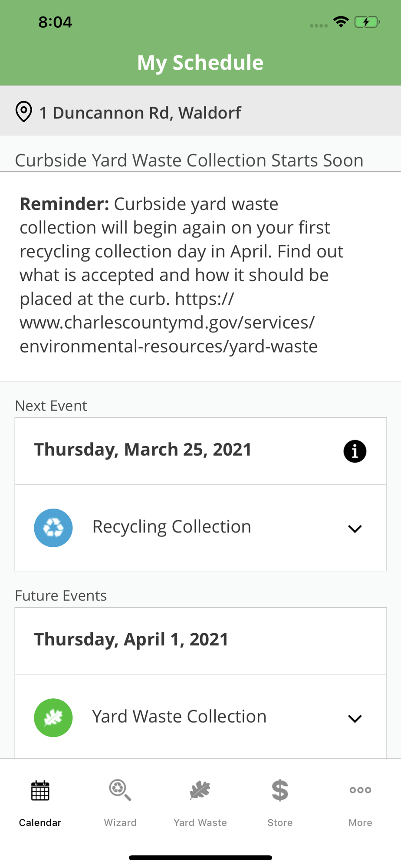Change address 1 Duncannon Rd, Waldorf
This screenshot has width=401, height=868.
(140, 113)
